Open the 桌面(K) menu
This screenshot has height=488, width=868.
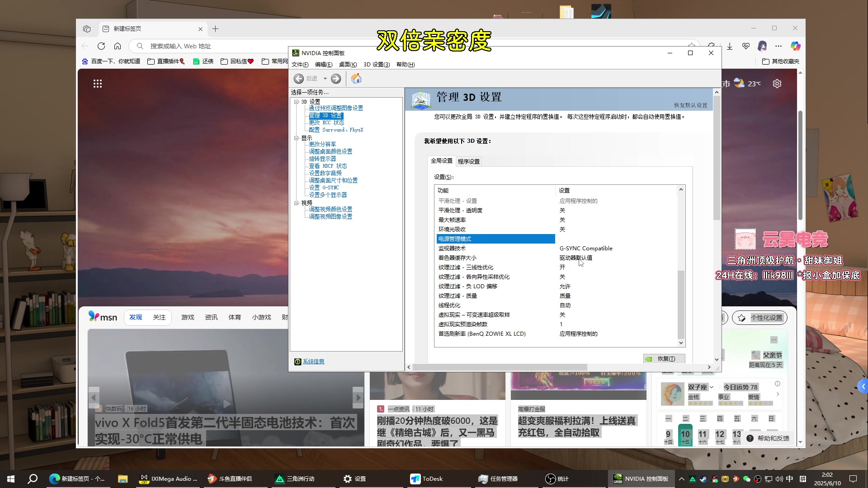click(x=348, y=65)
